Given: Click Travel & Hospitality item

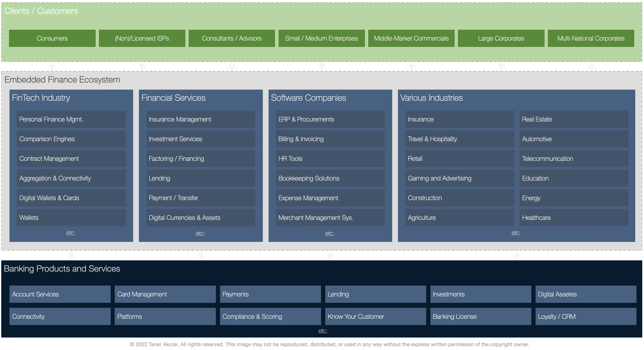Looking at the screenshot, I should (x=460, y=139).
